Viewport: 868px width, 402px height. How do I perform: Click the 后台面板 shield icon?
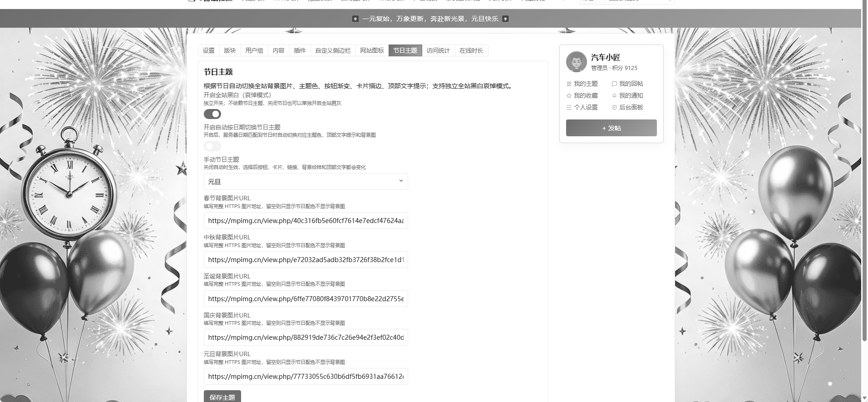click(x=614, y=108)
